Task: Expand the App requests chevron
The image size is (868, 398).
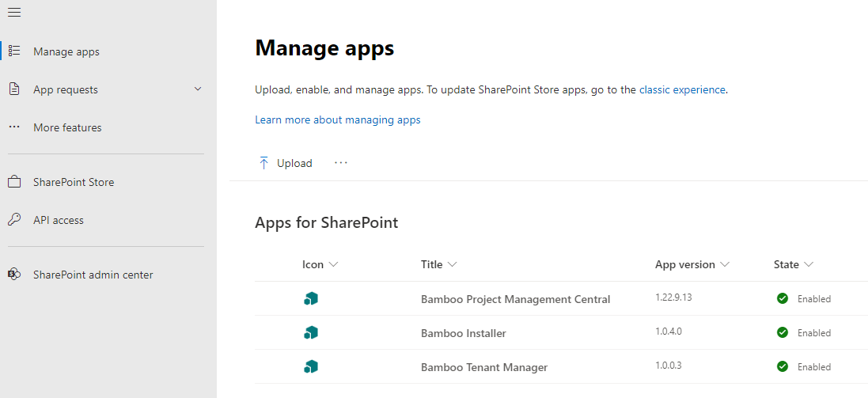Action: 198,89
